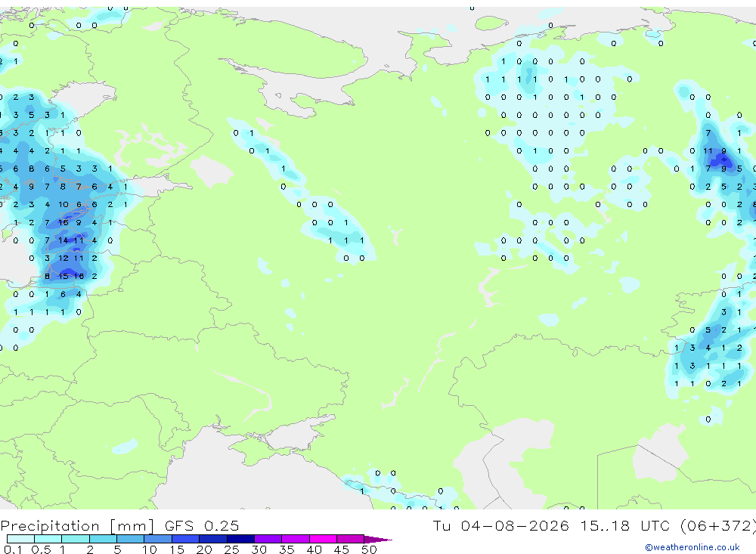
Task: Click the 1–2 mm legend color swatch
Action: (x=76, y=539)
